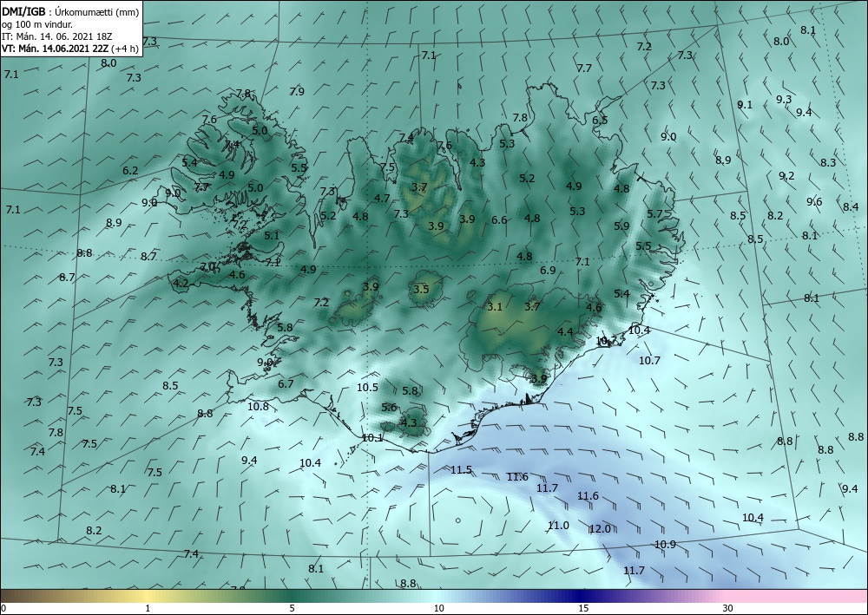The image size is (868, 615).
Task: Click the value '6.7' in southwest Iceland
Action: point(286,383)
